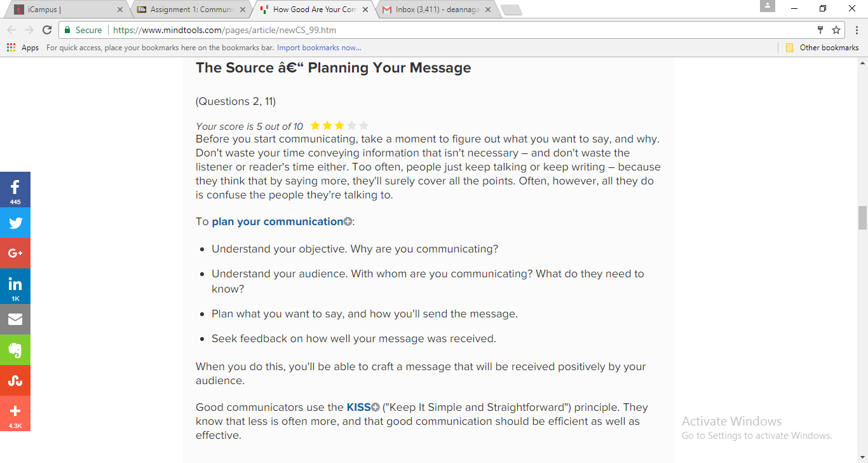This screenshot has width=868, height=463.
Task: Click the vertical page scrollbar thumb
Action: (x=862, y=218)
